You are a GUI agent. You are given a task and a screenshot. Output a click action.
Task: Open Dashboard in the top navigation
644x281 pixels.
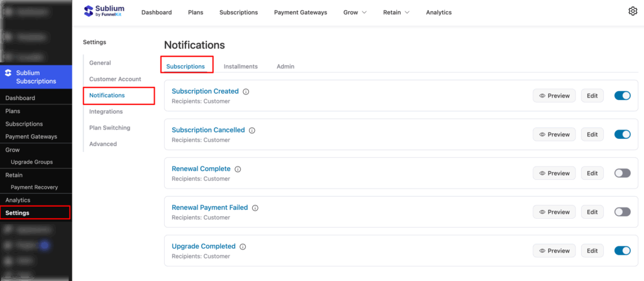(x=157, y=13)
